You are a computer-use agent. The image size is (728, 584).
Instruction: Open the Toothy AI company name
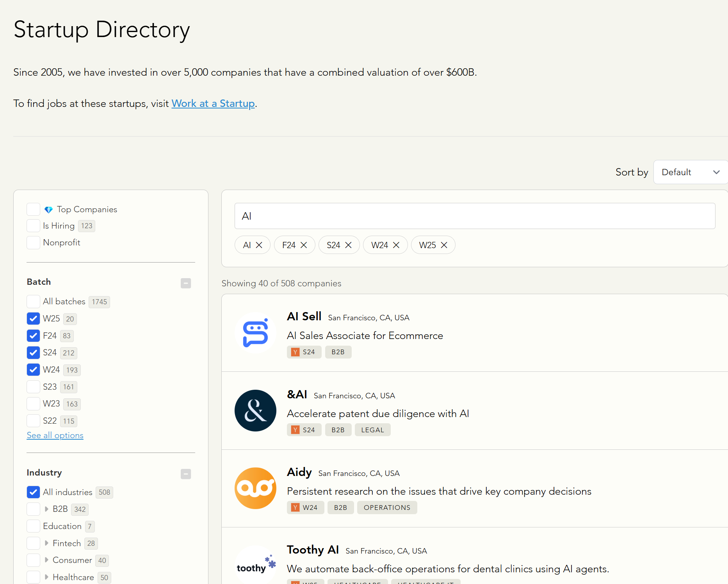tap(313, 550)
